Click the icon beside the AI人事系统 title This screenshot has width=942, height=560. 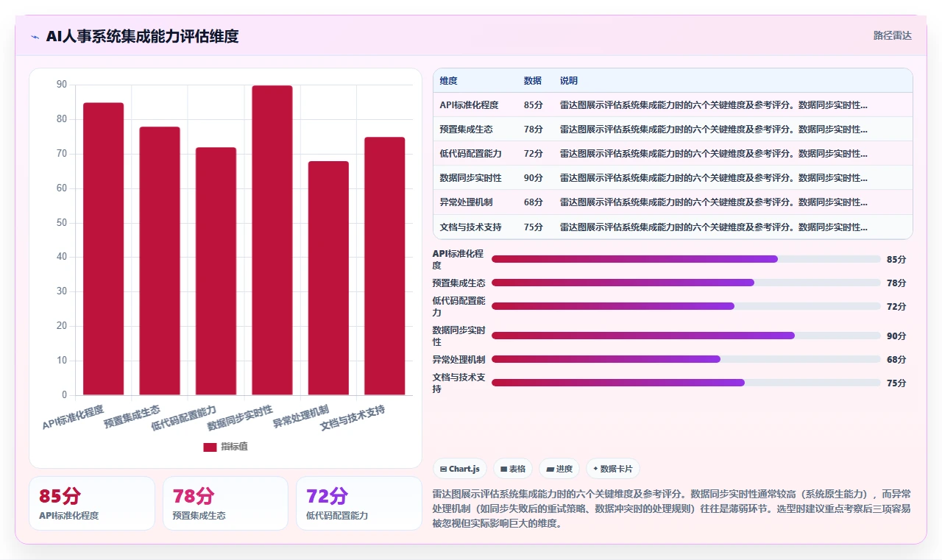[x=35, y=37]
